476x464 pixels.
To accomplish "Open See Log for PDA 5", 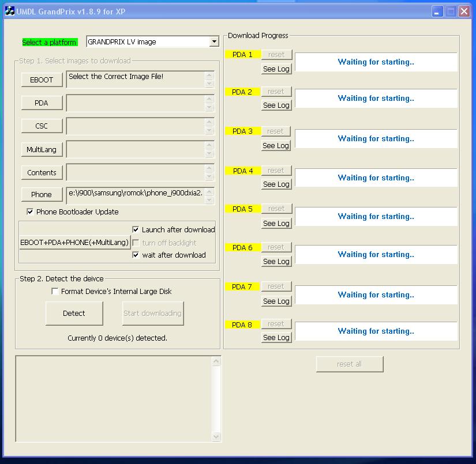I will coord(276,223).
